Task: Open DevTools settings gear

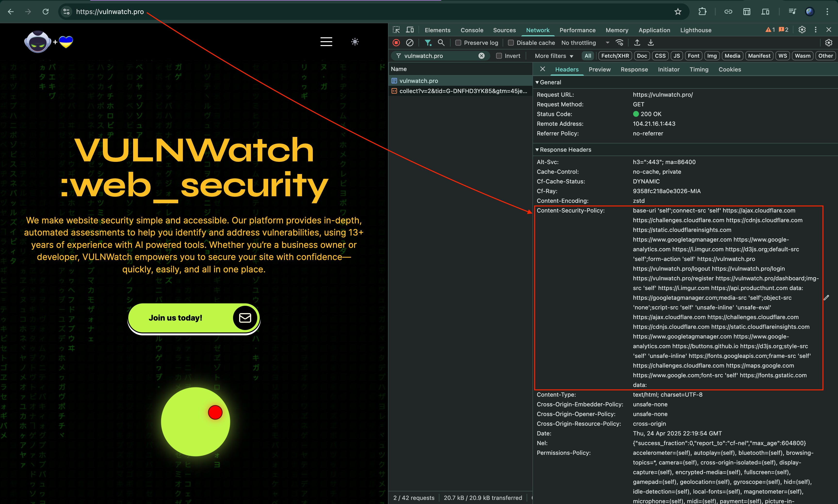Action: pos(802,30)
